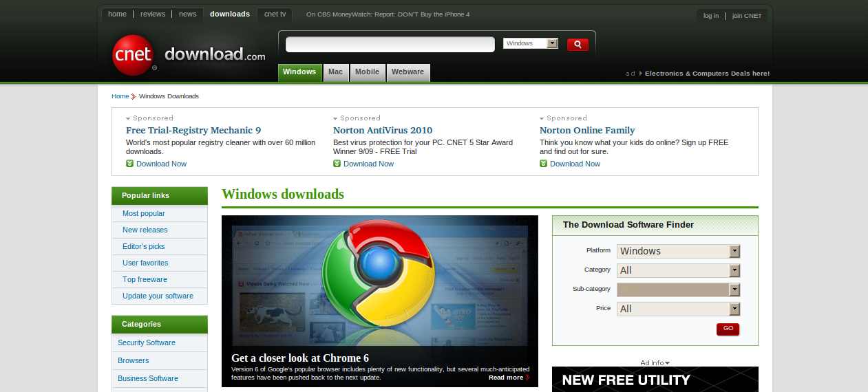Image resolution: width=868 pixels, height=392 pixels.
Task: Open the home top navigation item
Action: pos(117,14)
